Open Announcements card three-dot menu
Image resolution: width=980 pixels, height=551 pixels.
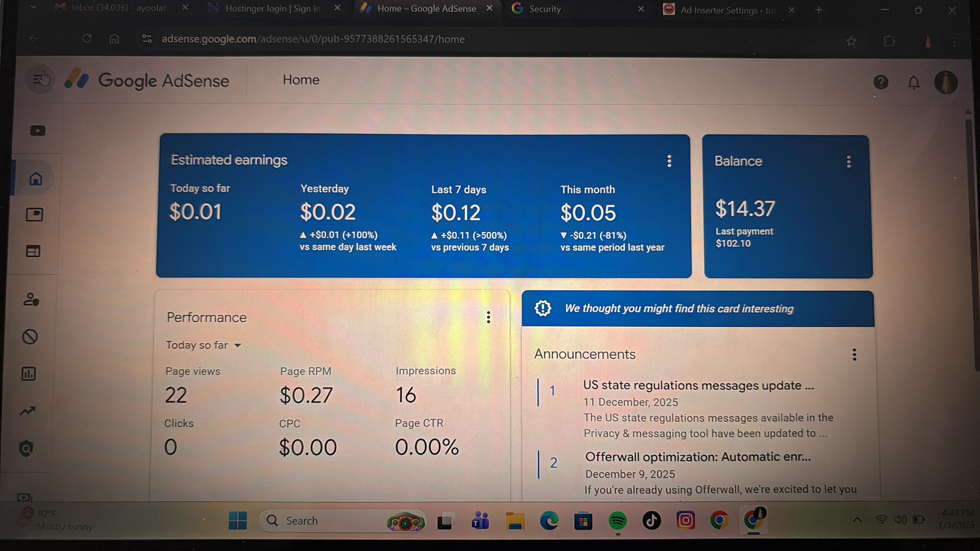854,354
